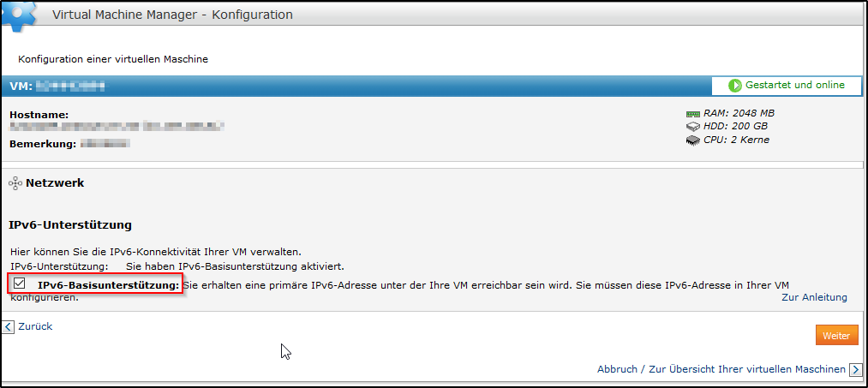Click the Netzwerk section icon
The width and height of the screenshot is (868, 388).
tap(15, 183)
